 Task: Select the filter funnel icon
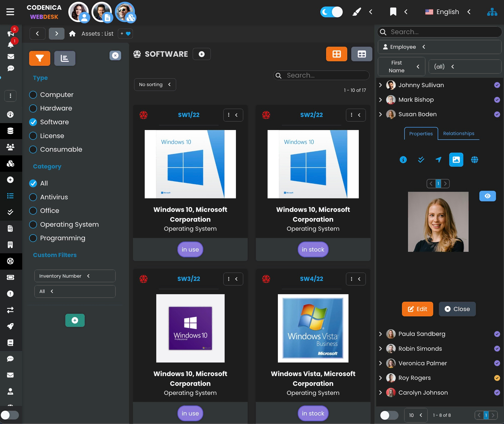point(39,58)
